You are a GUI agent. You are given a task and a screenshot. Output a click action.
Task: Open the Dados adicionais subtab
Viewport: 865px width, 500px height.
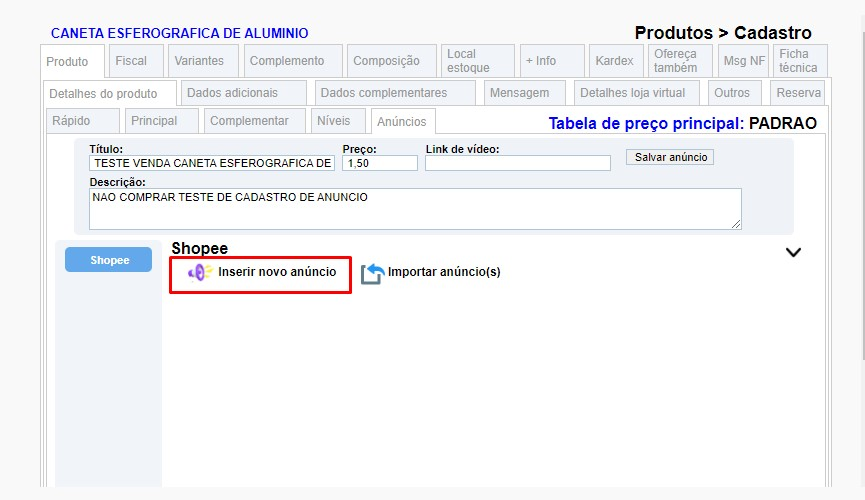[244, 93]
